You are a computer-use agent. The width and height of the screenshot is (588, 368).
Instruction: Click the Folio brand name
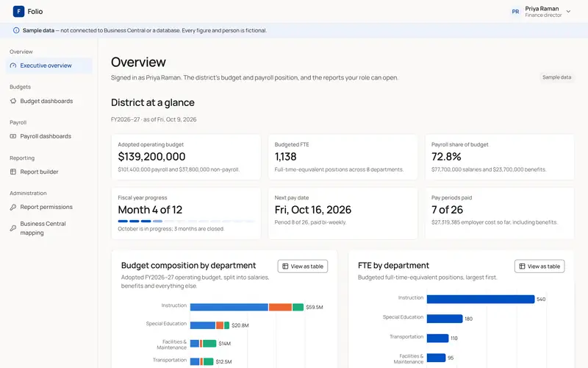click(35, 12)
